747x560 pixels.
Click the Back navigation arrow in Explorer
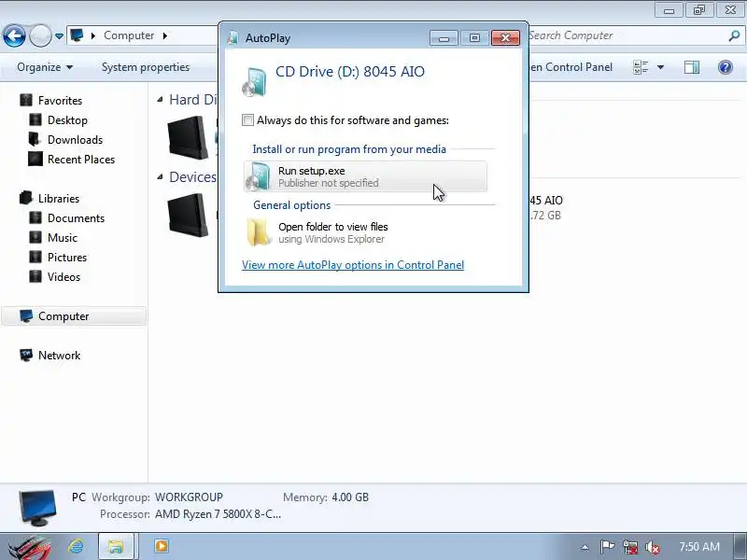tap(14, 35)
